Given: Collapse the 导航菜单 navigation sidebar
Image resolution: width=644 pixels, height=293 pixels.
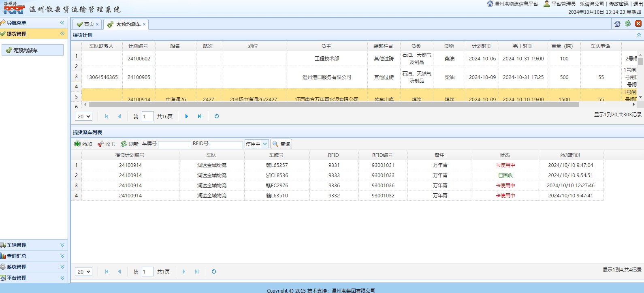Looking at the screenshot, I should [62, 23].
